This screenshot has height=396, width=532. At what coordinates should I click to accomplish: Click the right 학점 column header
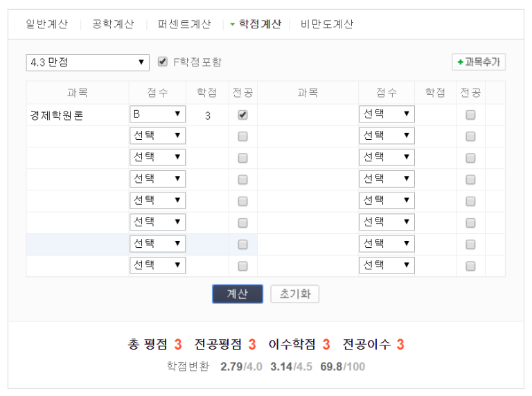pos(435,93)
